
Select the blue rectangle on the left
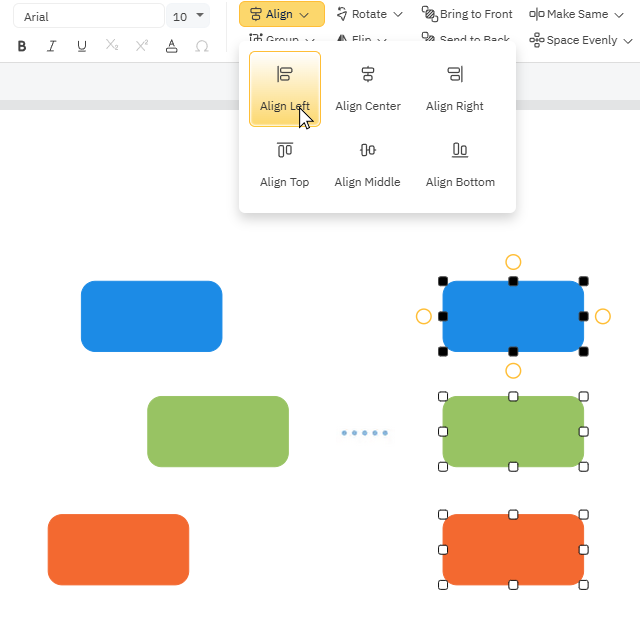[x=151, y=316]
